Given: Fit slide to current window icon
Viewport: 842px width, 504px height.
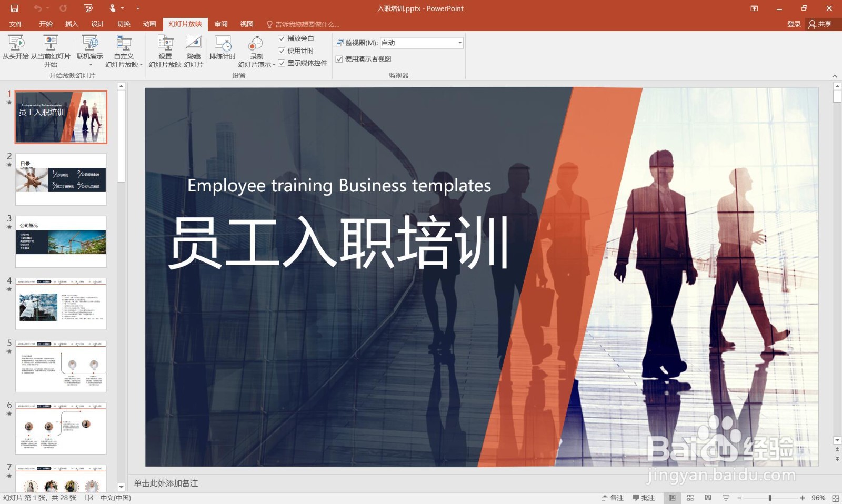Looking at the screenshot, I should pyautogui.click(x=835, y=498).
